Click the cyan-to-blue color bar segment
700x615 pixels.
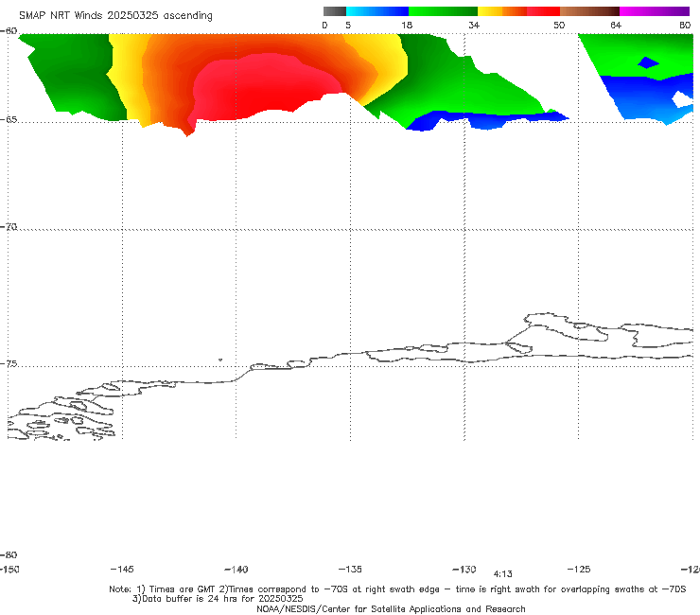(x=376, y=11)
